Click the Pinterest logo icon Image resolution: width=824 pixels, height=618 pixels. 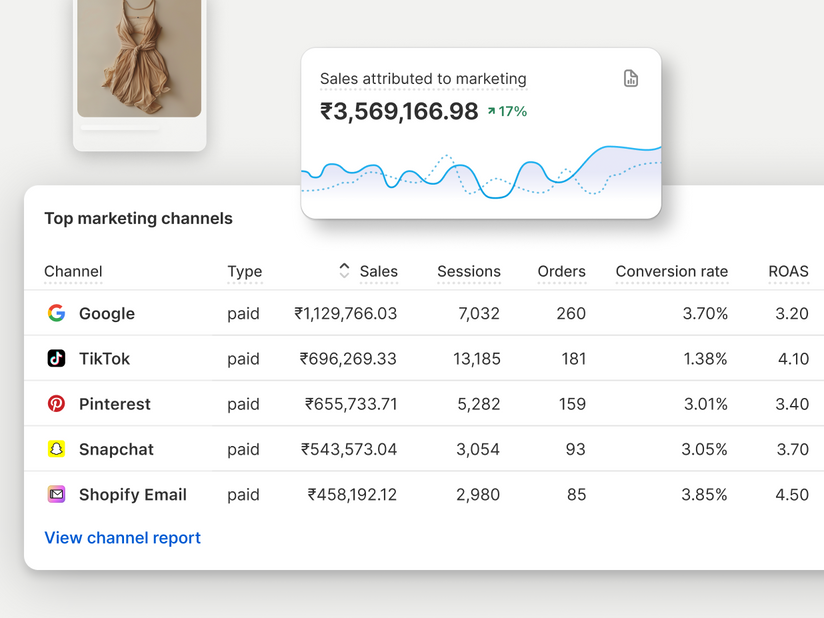coord(57,404)
